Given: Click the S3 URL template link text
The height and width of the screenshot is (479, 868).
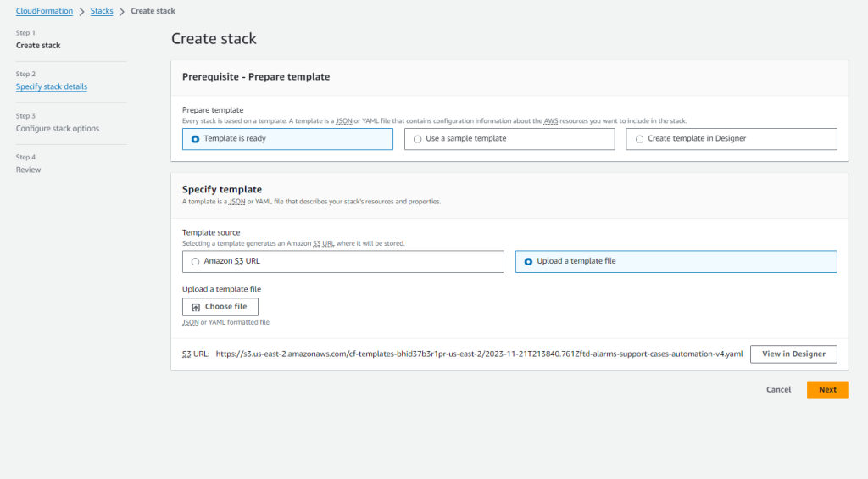Looking at the screenshot, I should [480, 354].
